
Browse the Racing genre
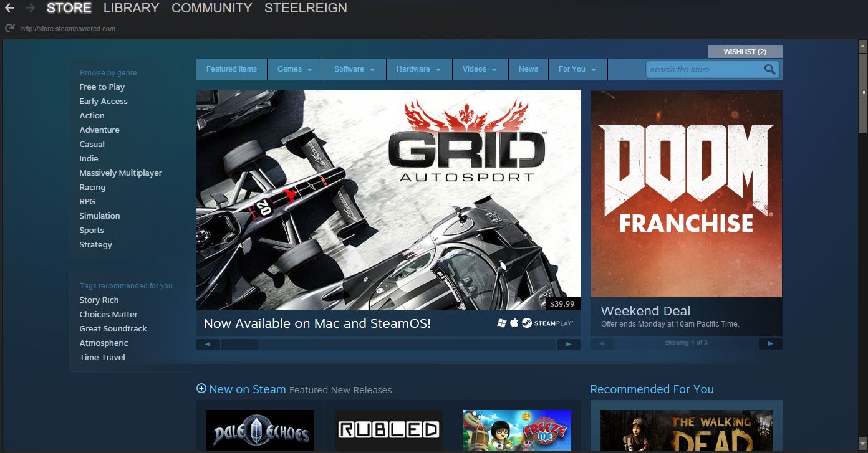pos(92,187)
